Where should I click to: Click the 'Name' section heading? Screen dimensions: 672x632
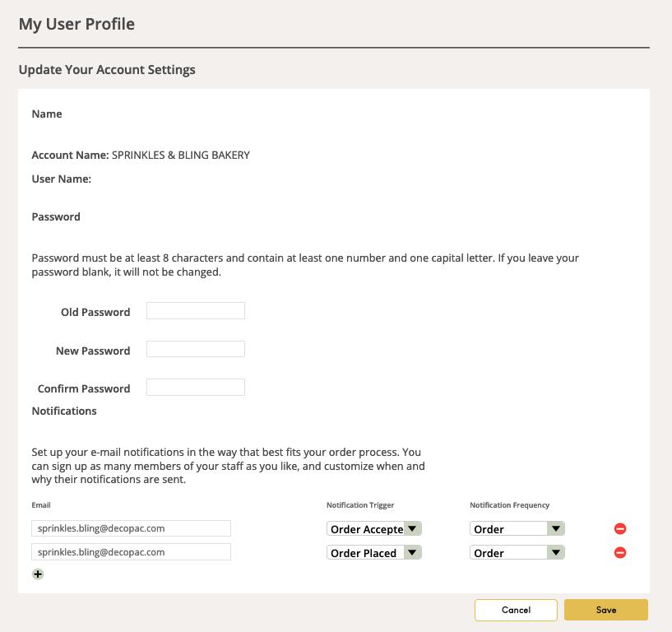click(47, 114)
